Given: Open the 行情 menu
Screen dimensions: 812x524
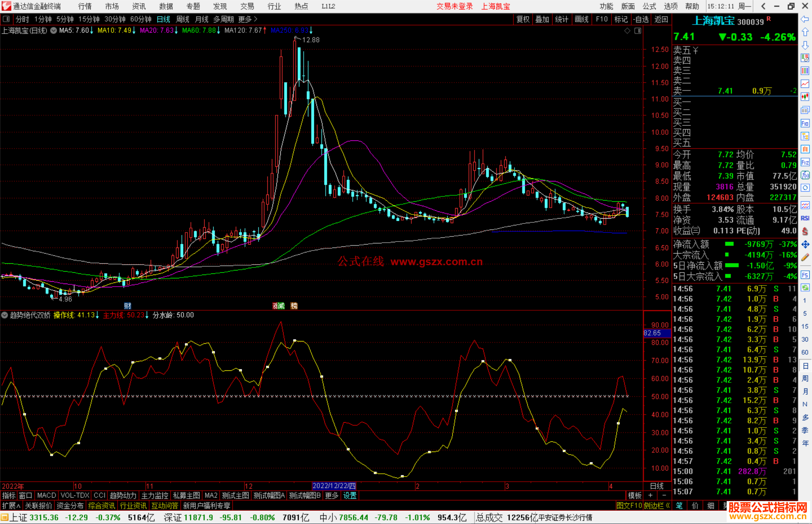Looking at the screenshot, I should (x=85, y=6).
